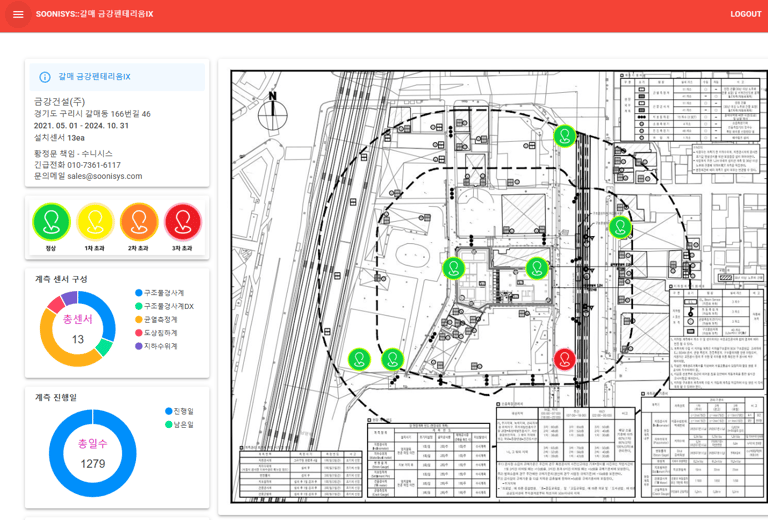Click the sensor count value 13
The image size is (768, 520).
point(78,339)
